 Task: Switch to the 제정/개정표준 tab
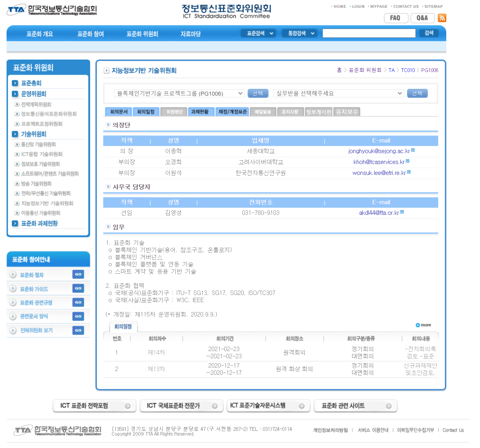click(232, 112)
